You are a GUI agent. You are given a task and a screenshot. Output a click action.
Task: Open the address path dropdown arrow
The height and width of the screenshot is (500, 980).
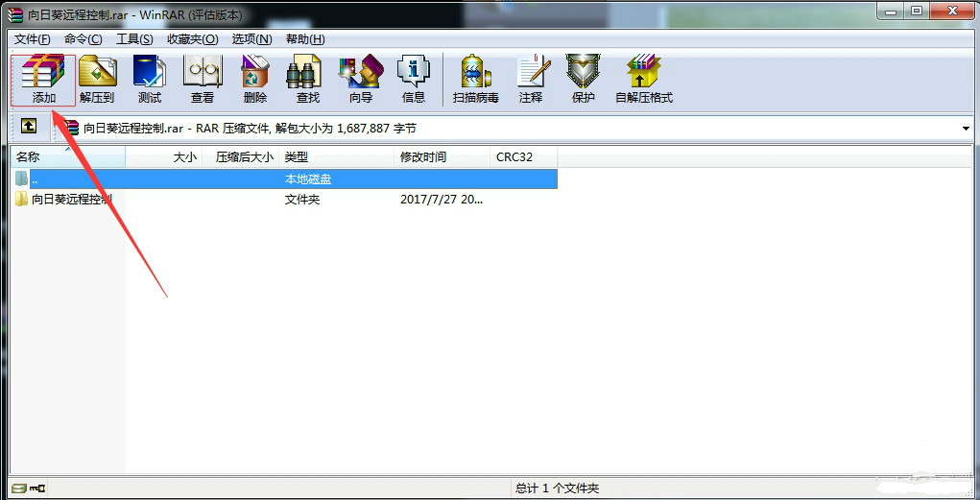(967, 129)
